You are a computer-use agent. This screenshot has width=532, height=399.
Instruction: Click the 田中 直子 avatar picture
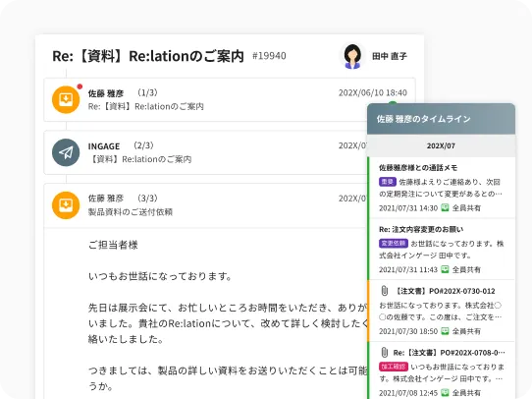pos(352,56)
